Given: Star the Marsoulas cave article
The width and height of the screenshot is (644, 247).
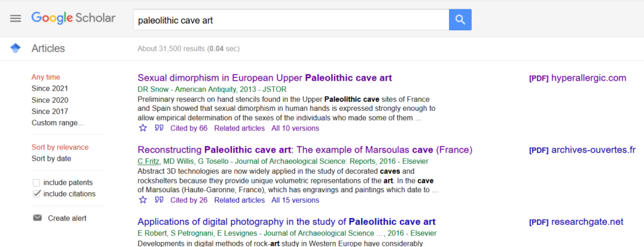Looking at the screenshot, I should coord(143,200).
